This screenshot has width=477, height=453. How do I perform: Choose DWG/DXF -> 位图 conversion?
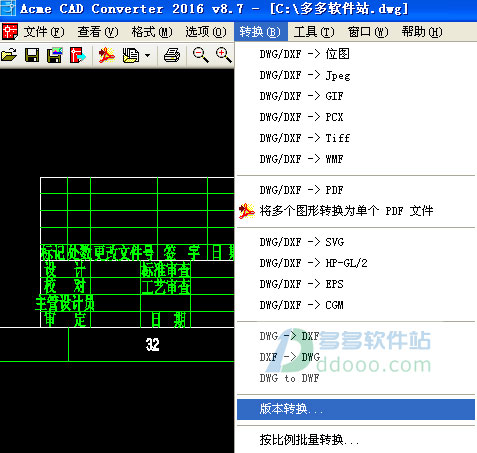[356, 54]
